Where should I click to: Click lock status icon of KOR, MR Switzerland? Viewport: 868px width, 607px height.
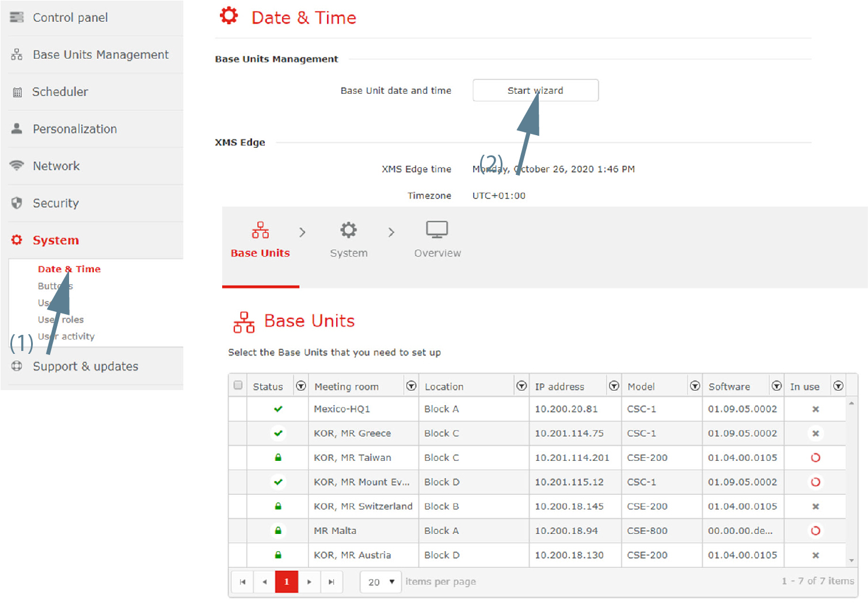[278, 506]
